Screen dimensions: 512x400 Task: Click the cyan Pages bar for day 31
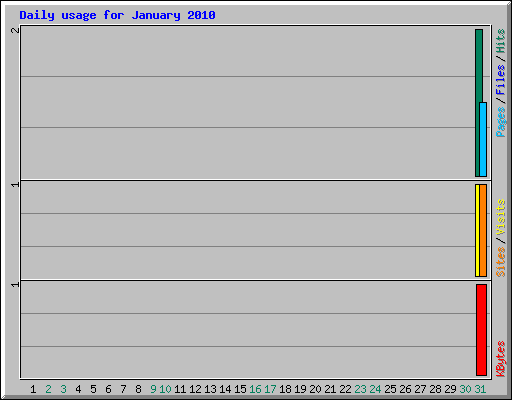pyautogui.click(x=483, y=139)
